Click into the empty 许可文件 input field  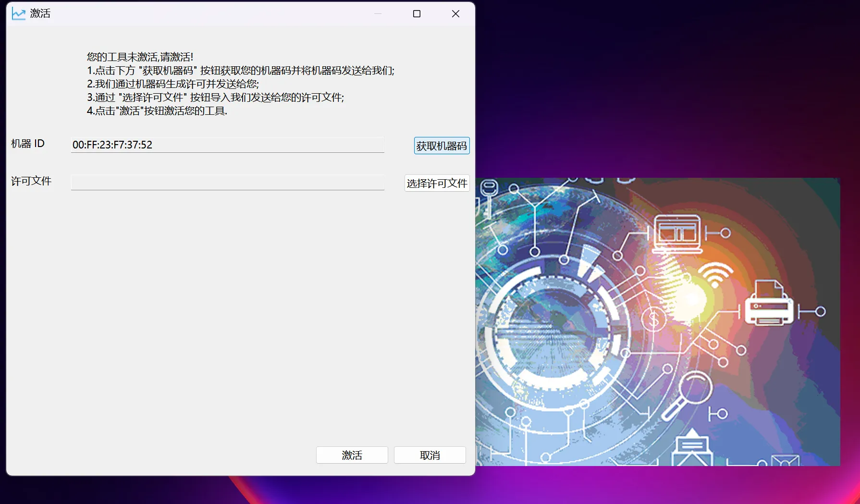click(x=227, y=183)
